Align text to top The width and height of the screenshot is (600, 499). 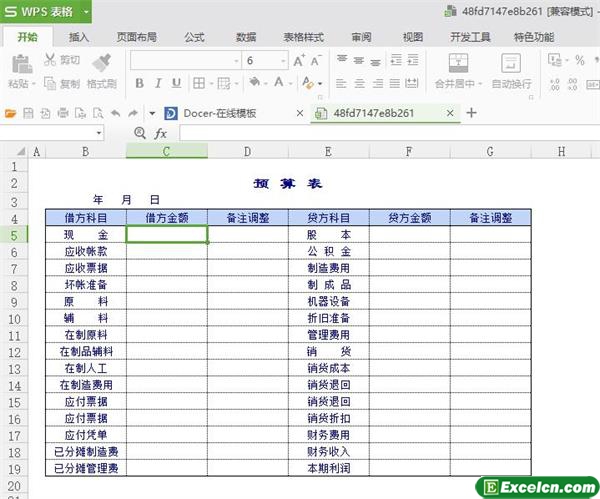(342, 59)
